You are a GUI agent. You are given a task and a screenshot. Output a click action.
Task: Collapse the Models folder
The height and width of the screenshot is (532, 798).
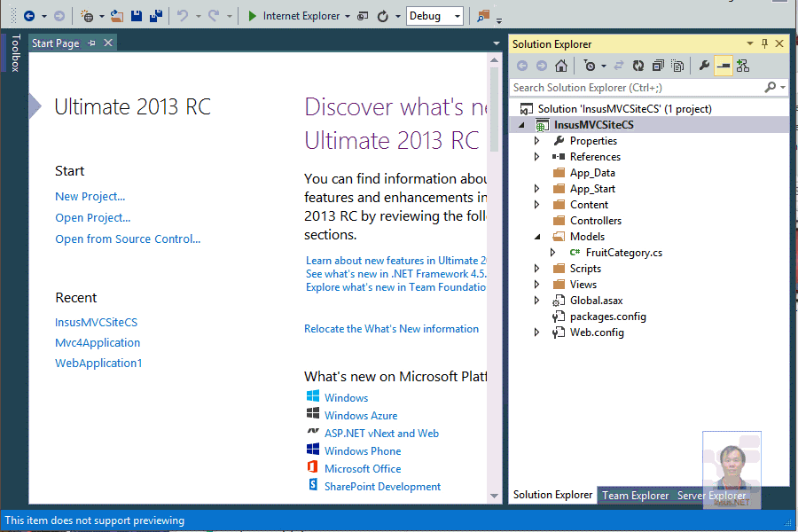click(x=537, y=237)
